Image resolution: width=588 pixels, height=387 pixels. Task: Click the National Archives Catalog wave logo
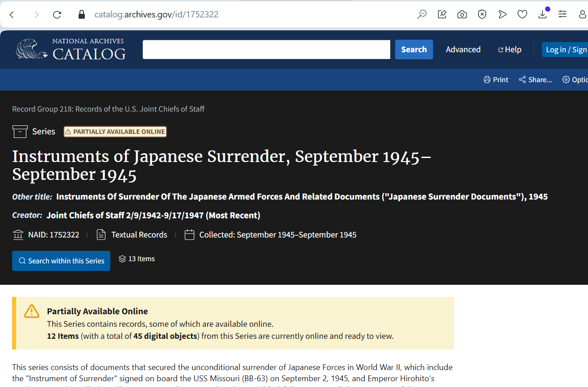(x=29, y=49)
